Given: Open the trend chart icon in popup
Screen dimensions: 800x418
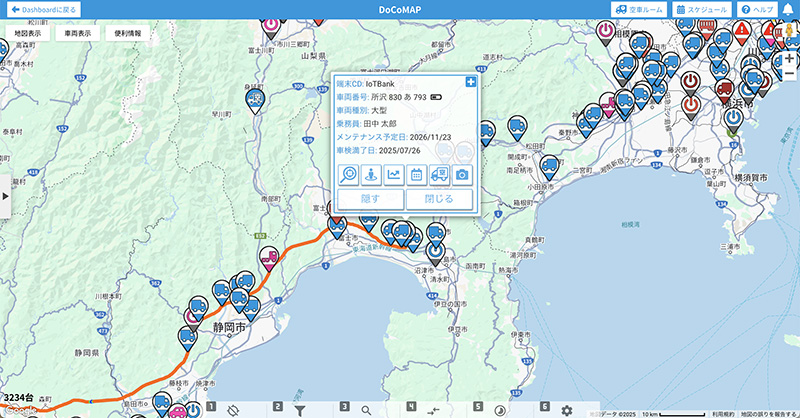Looking at the screenshot, I should (394, 174).
